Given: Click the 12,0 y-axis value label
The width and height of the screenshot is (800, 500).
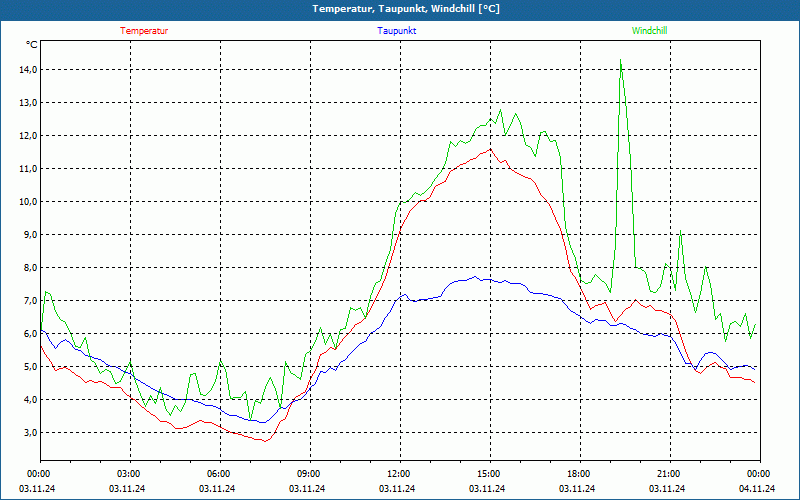Looking at the screenshot, I should (x=25, y=136).
